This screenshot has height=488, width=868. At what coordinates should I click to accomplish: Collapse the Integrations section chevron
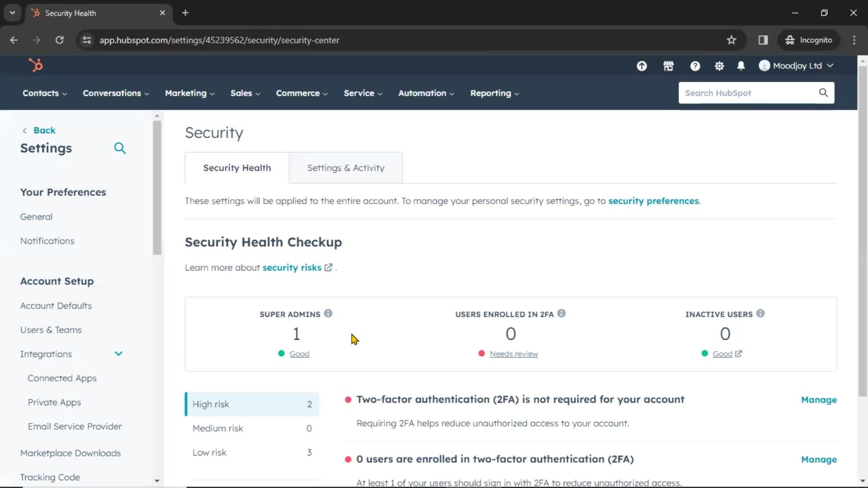[x=118, y=353]
